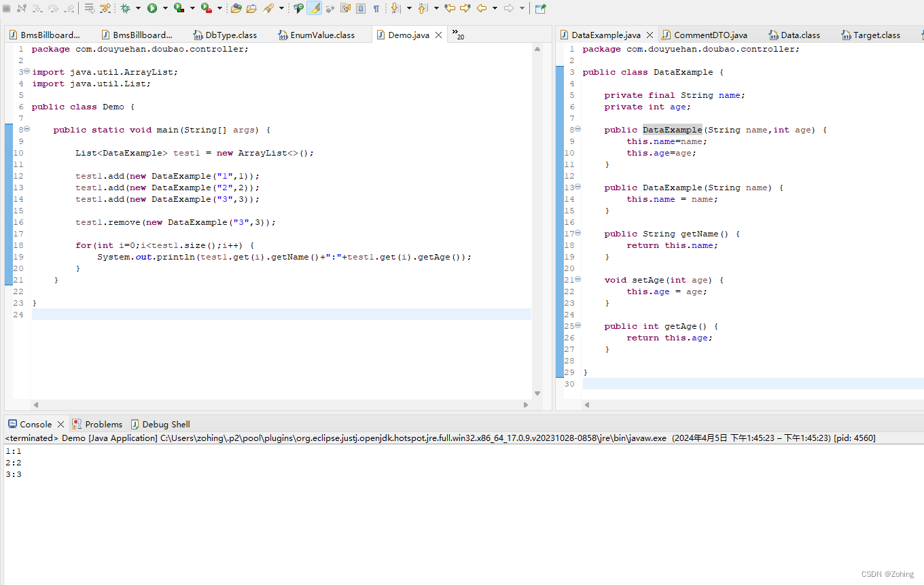Click the Run External Tools icon
Viewport: 924px width, 585px height.
(x=206, y=8)
